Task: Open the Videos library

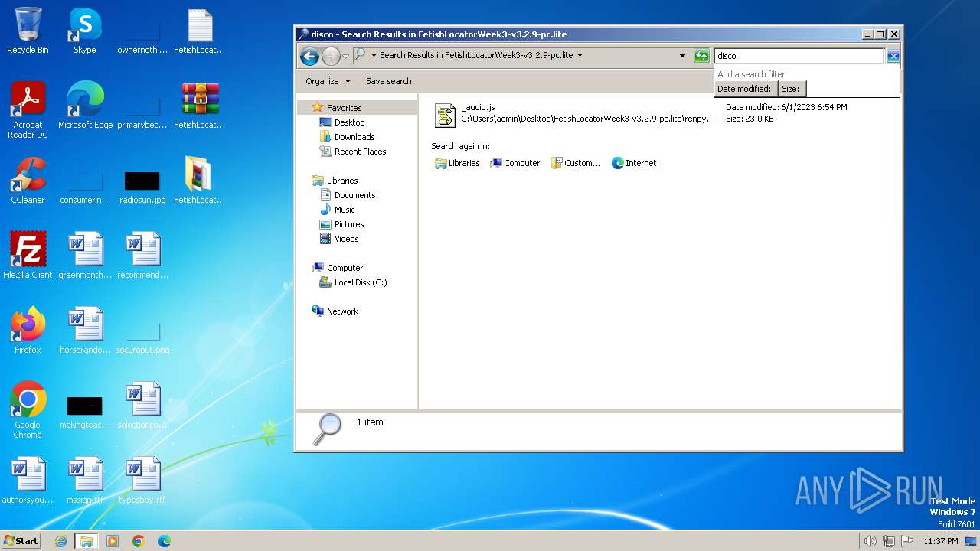Action: 346,239
